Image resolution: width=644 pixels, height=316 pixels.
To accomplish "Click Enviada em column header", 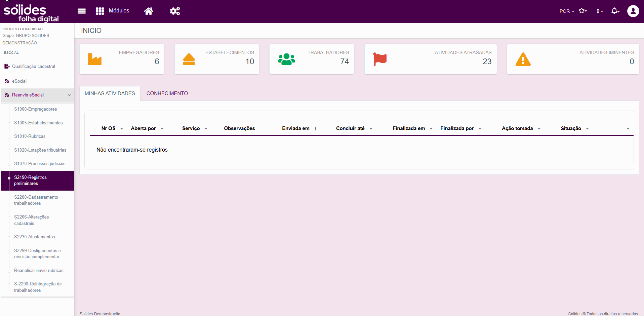I will [296, 128].
